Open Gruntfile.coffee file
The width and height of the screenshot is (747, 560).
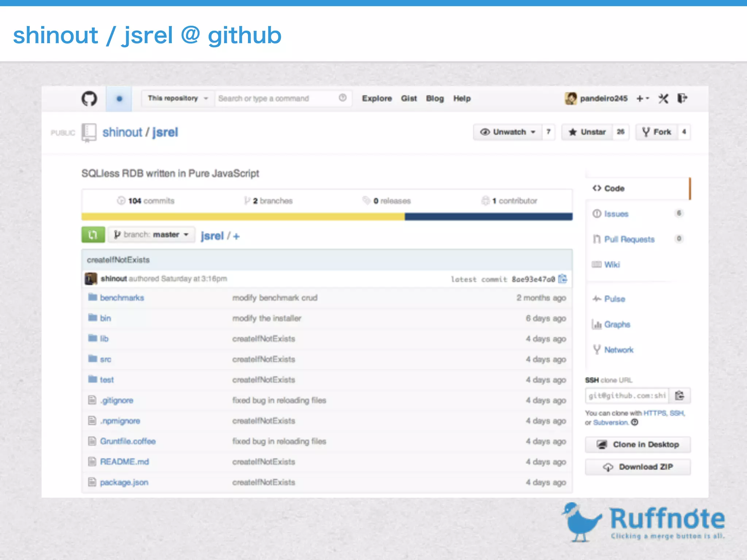tap(128, 442)
